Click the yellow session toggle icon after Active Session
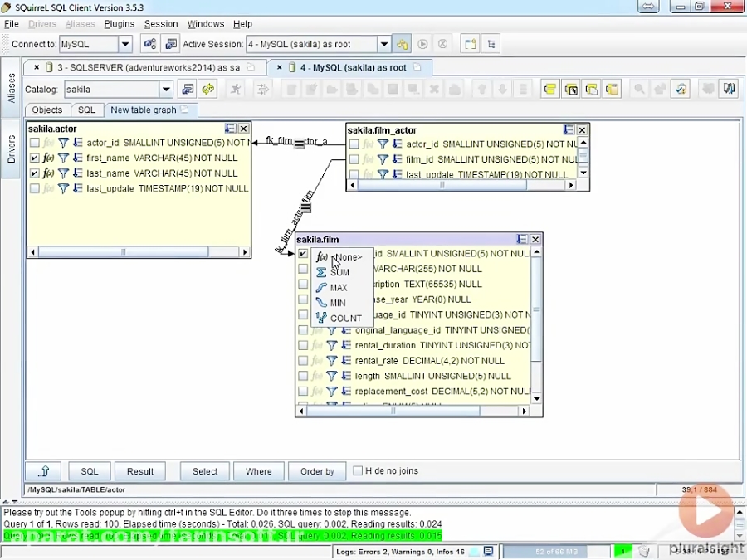Screen dimensions: 747x560 coord(402,44)
